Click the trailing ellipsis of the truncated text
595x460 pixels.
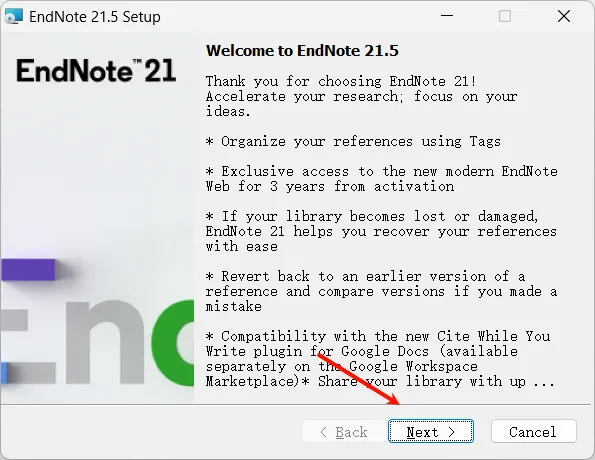click(544, 383)
